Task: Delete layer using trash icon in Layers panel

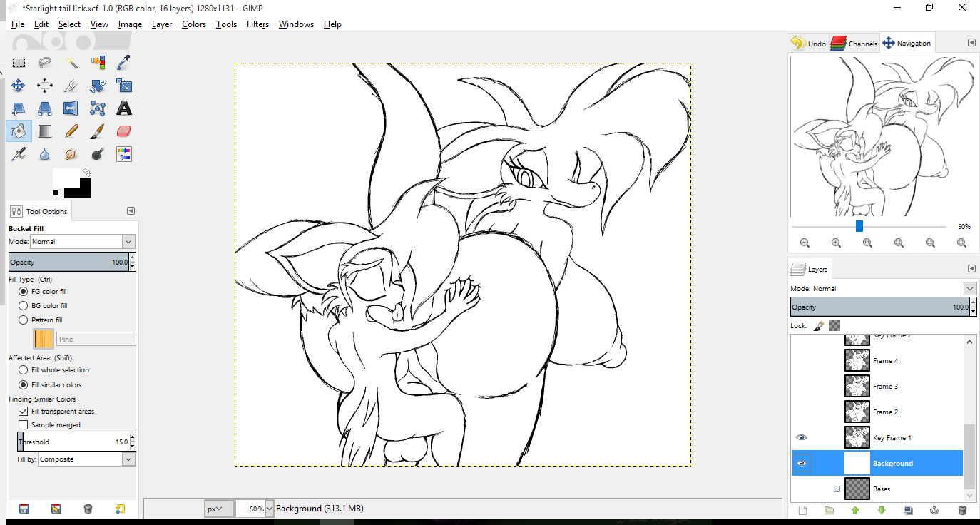Action: point(961,510)
